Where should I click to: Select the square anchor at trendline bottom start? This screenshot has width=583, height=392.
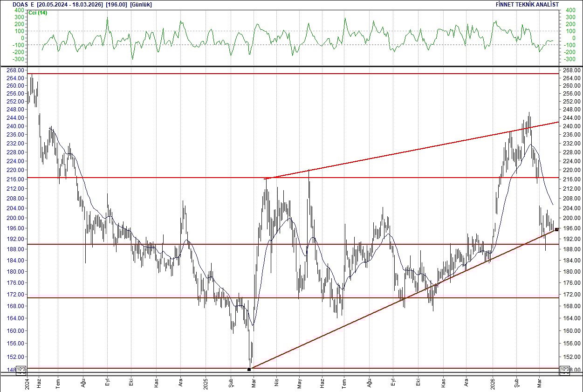click(249, 369)
